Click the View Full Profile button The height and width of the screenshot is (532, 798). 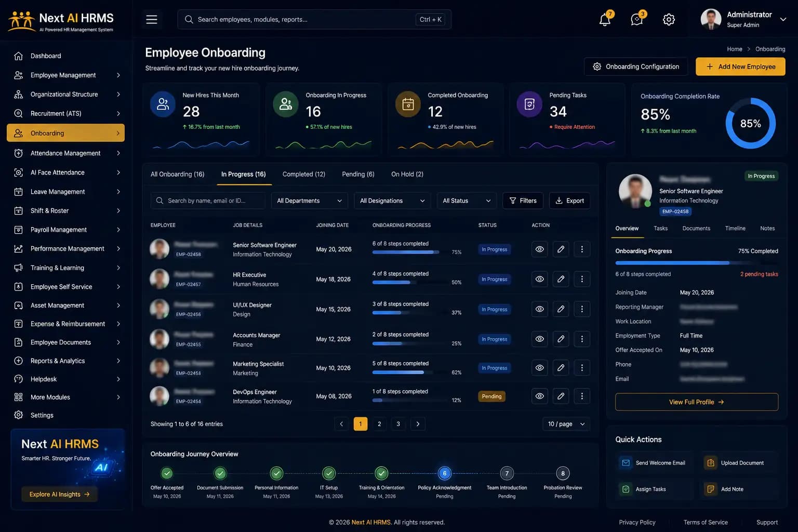[697, 402]
